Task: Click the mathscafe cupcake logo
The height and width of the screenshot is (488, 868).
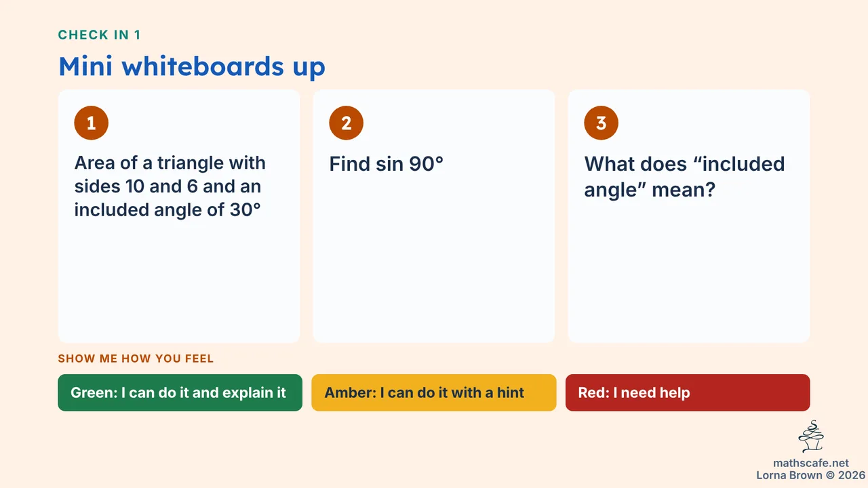Action: (x=811, y=437)
